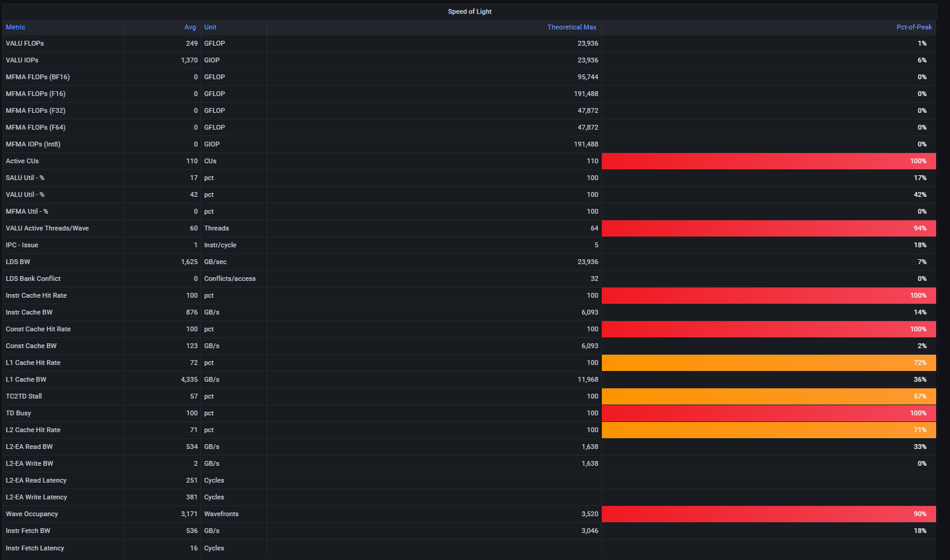Viewport: 950px width, 560px height.
Task: Click the 71% orange L2 Cache bar
Action: (x=769, y=430)
